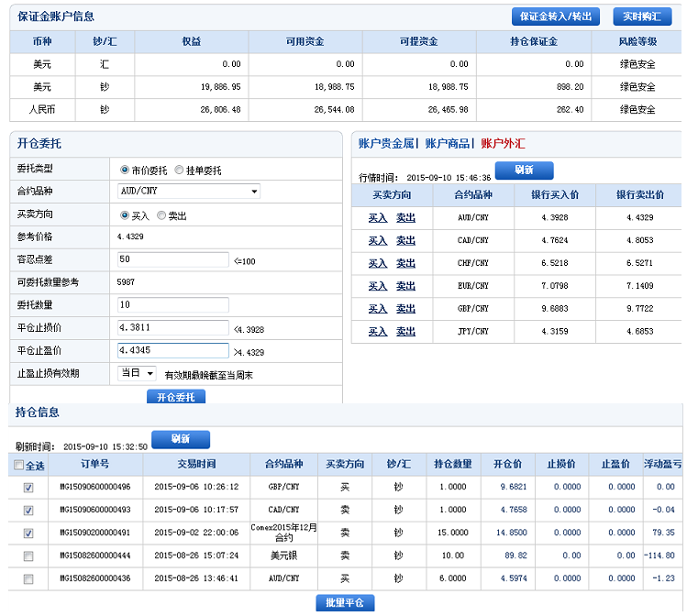Viewport: 687px width, 616px height.
Task: Click into the 平仓止损价 input field
Action: [173, 327]
